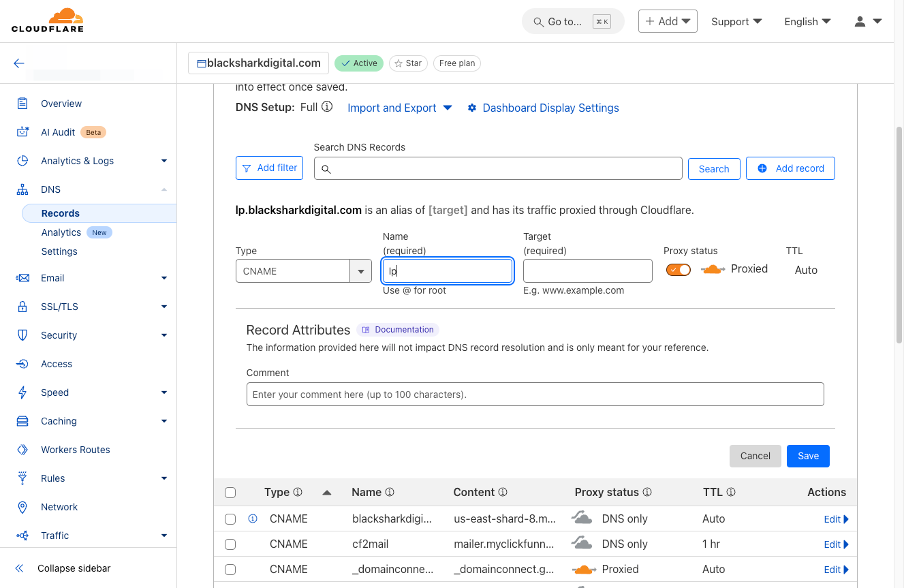
Task: Click the Workers Routes icon
Action: [22, 450]
